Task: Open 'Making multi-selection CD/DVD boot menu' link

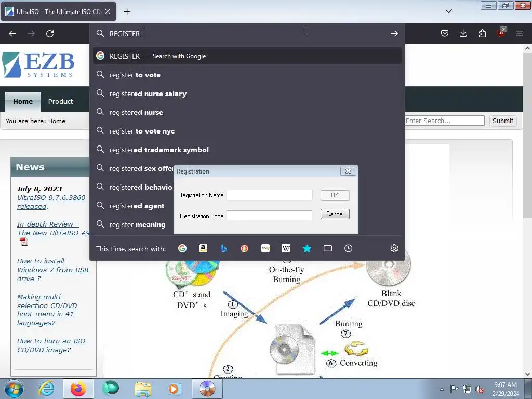Action: point(47,310)
